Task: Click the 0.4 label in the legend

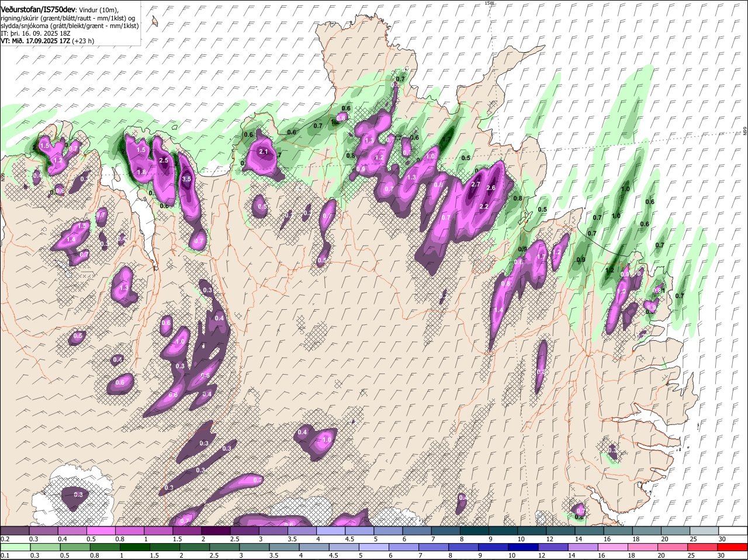Action: [x=62, y=539]
